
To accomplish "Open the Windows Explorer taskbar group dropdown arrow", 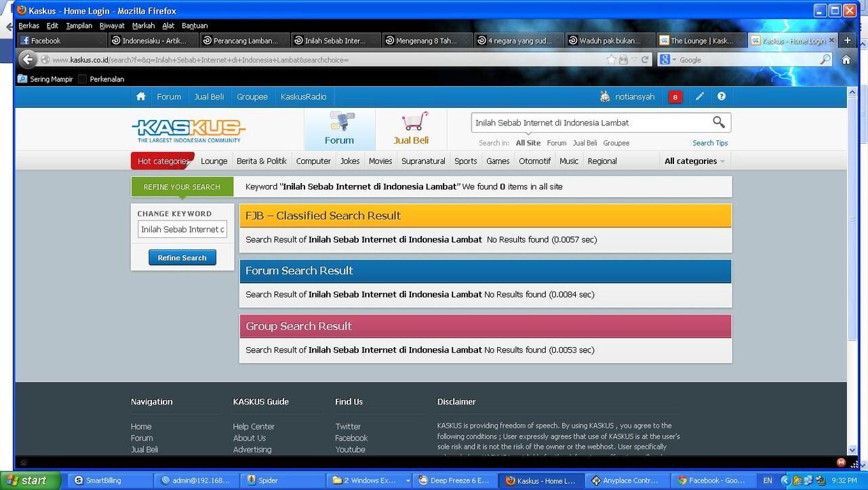I will [408, 481].
